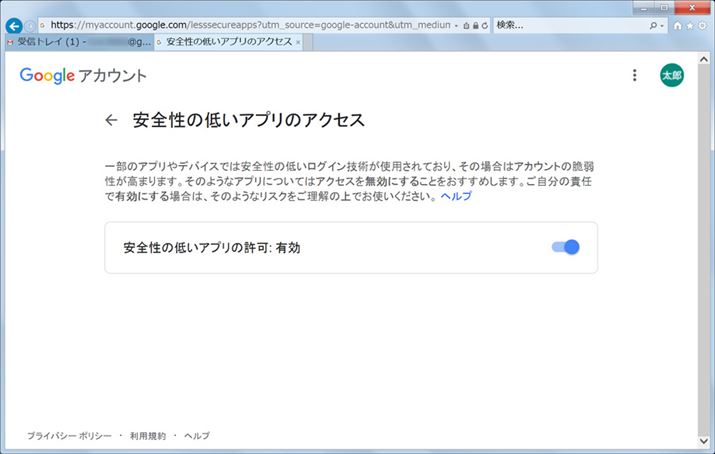Open the Favorites star icon
The height and width of the screenshot is (454, 715).
click(x=690, y=26)
